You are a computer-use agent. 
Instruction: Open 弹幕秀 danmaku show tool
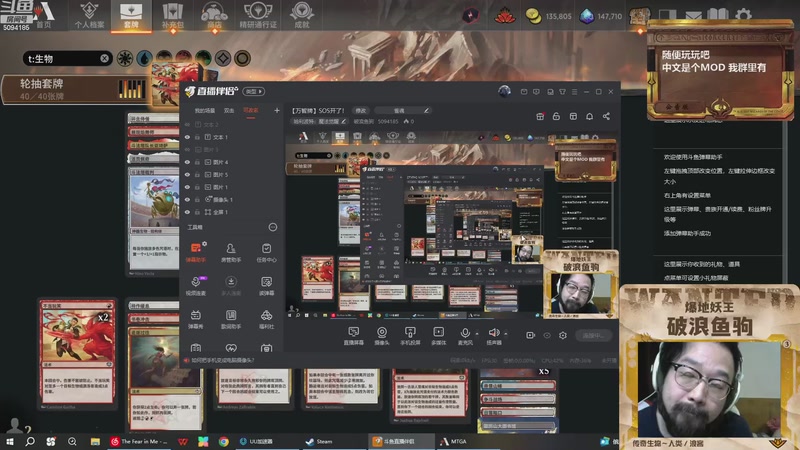tap(196, 319)
